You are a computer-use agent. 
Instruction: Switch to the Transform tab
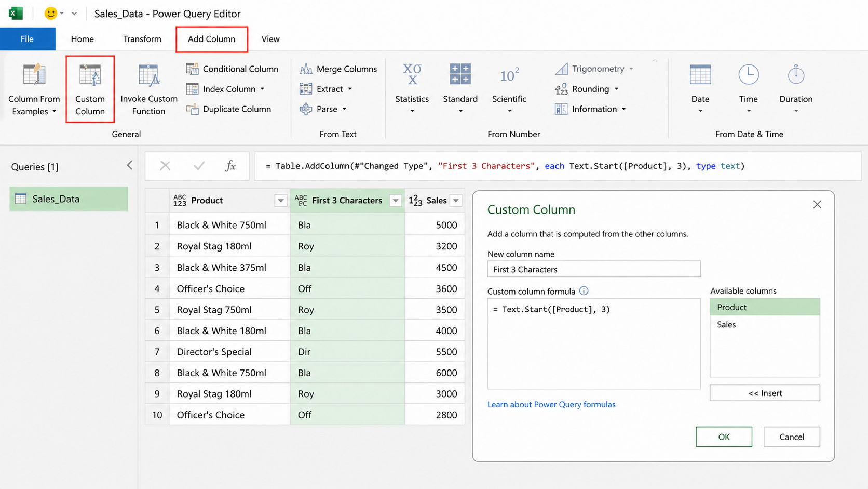tap(142, 39)
